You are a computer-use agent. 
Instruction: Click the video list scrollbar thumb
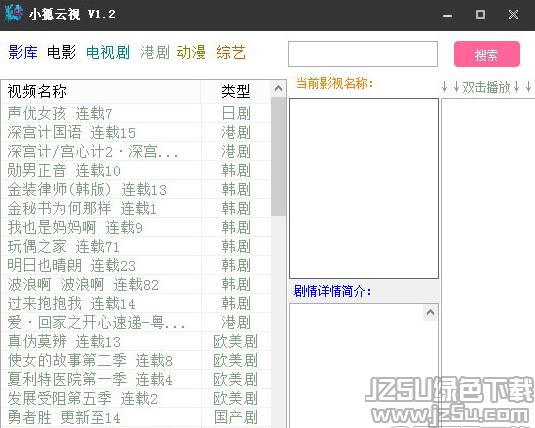pyautogui.click(x=278, y=156)
